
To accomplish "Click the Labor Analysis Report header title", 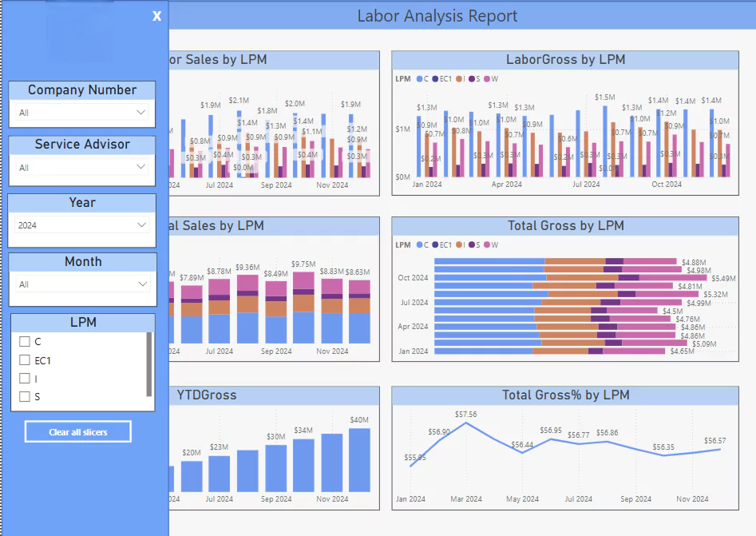I will tap(437, 16).
